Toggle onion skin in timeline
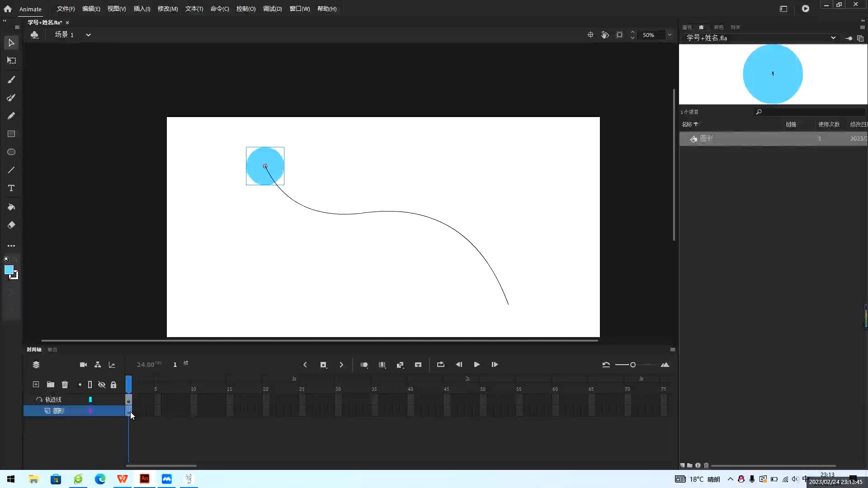 click(x=364, y=365)
